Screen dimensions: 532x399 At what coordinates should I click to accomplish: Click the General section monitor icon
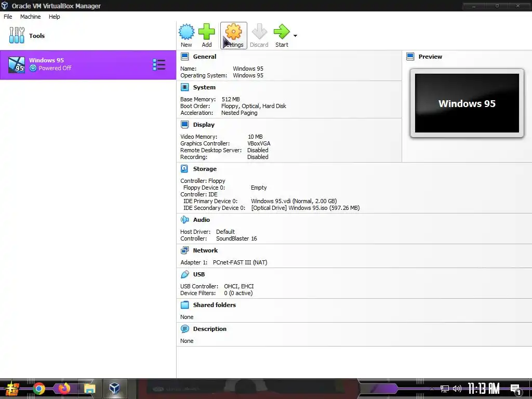(x=184, y=57)
